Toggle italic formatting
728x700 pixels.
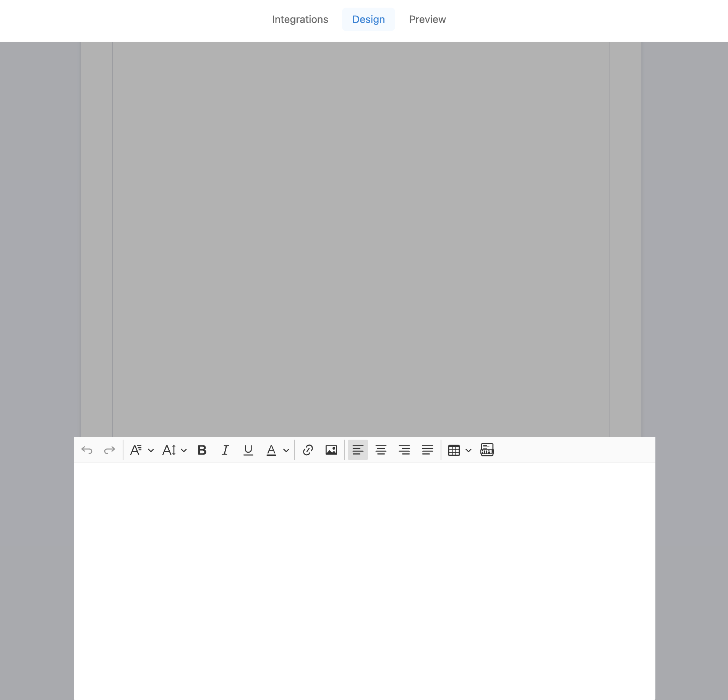pos(225,450)
